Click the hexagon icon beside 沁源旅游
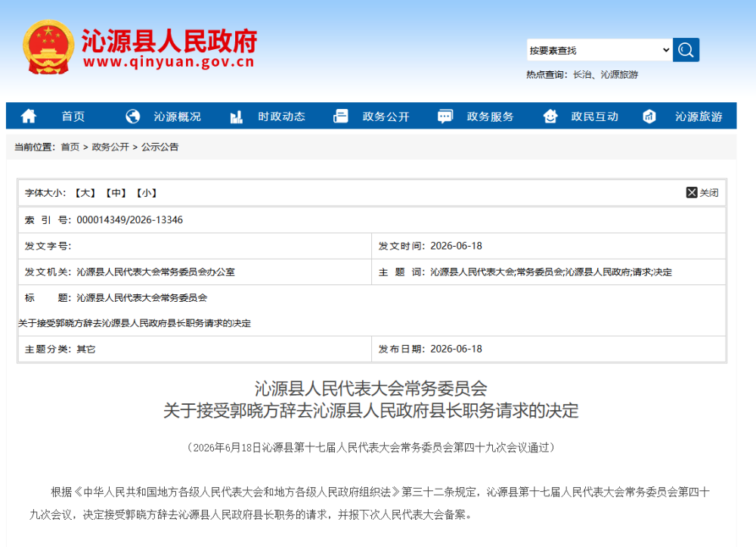Viewport: 756px width, 547px height. click(x=649, y=117)
